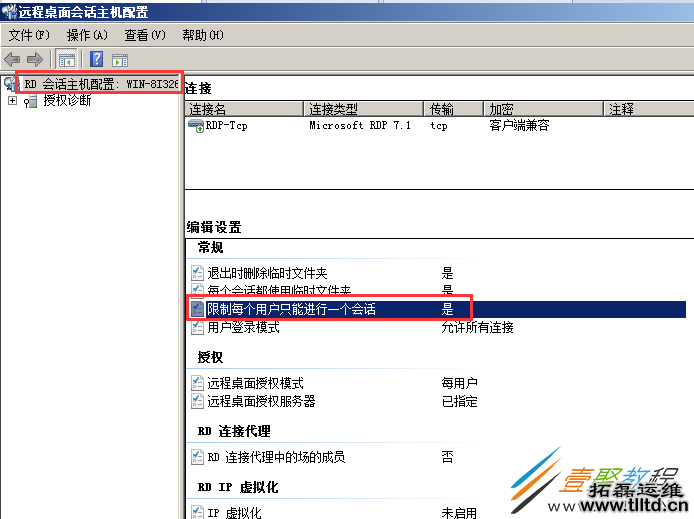Open the 操作(A) menu
The image size is (694, 519).
(x=87, y=35)
